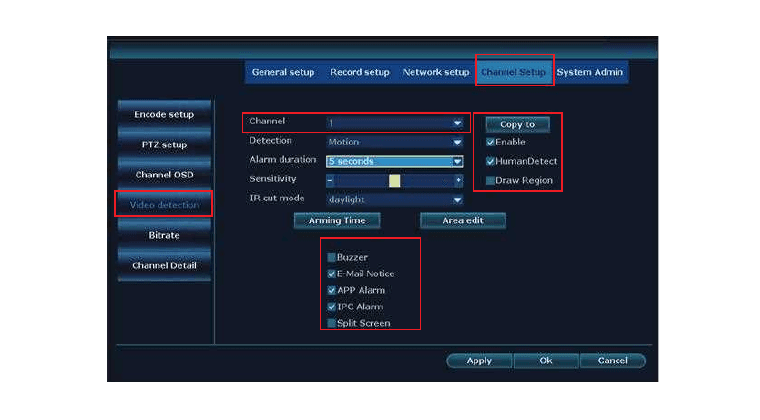Open Encode setup in sidebar

tap(164, 114)
